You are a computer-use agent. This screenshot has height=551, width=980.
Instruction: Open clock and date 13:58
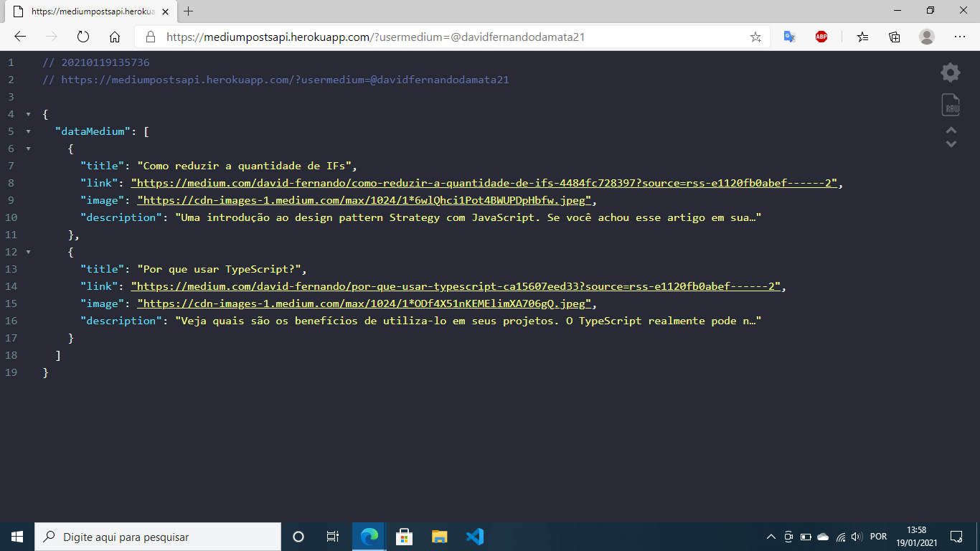click(x=917, y=537)
